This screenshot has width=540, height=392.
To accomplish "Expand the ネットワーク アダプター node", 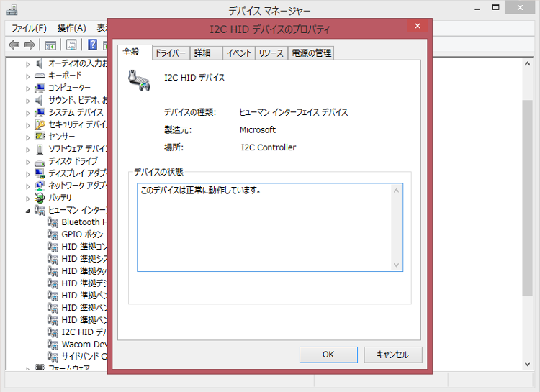I will [x=28, y=186].
